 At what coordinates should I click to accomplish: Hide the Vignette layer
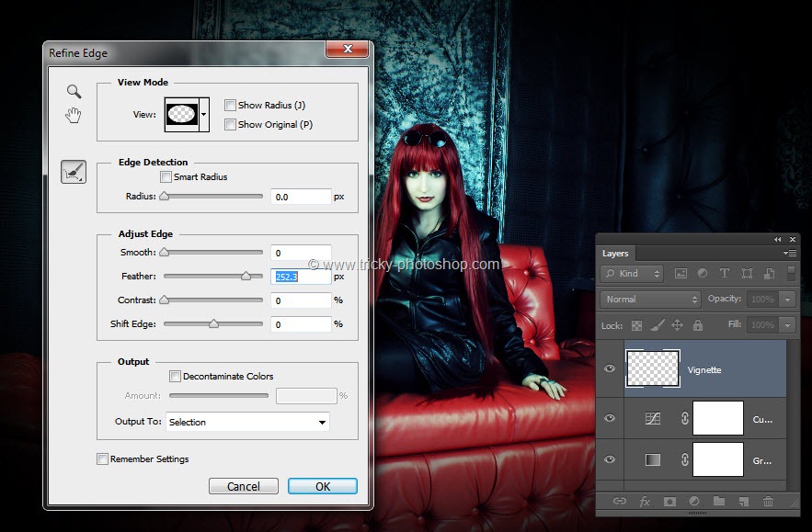pos(609,369)
